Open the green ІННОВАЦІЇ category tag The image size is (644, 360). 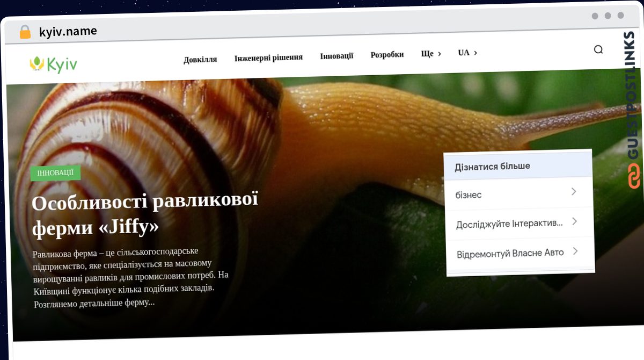55,173
